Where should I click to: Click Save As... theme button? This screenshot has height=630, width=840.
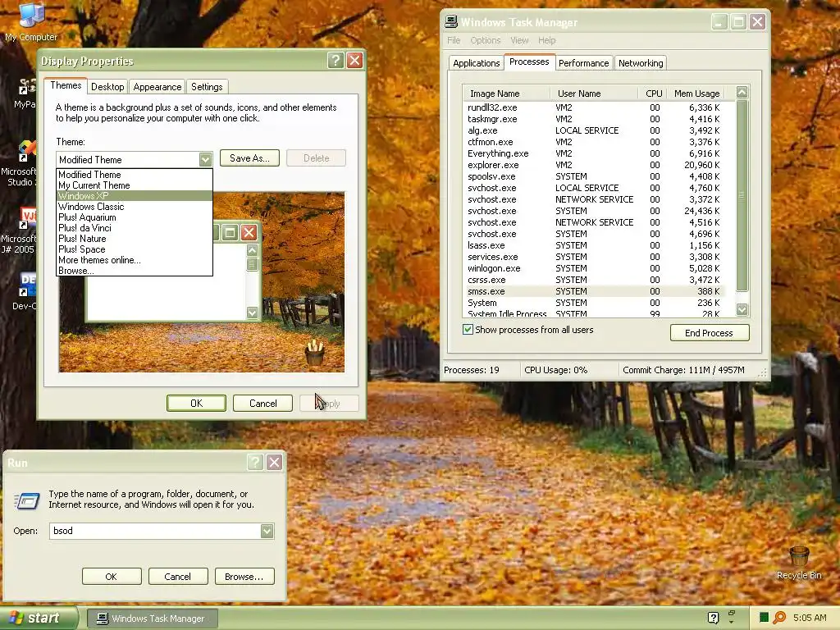(x=249, y=158)
